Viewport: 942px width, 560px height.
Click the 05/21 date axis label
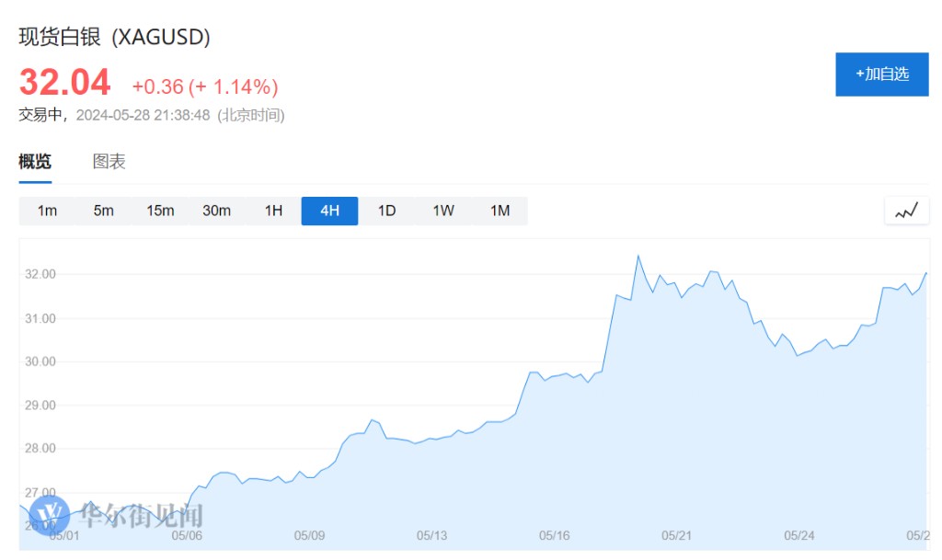[x=676, y=534]
